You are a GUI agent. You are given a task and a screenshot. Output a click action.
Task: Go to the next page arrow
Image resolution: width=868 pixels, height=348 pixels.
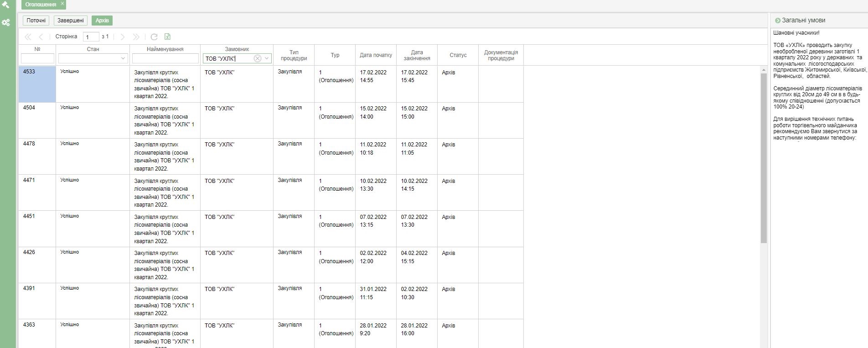[122, 37]
